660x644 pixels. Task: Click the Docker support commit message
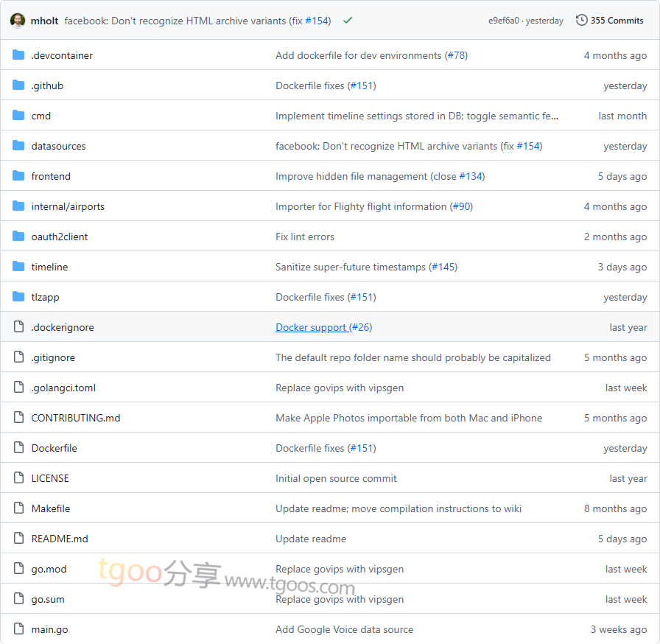pyautogui.click(x=311, y=327)
